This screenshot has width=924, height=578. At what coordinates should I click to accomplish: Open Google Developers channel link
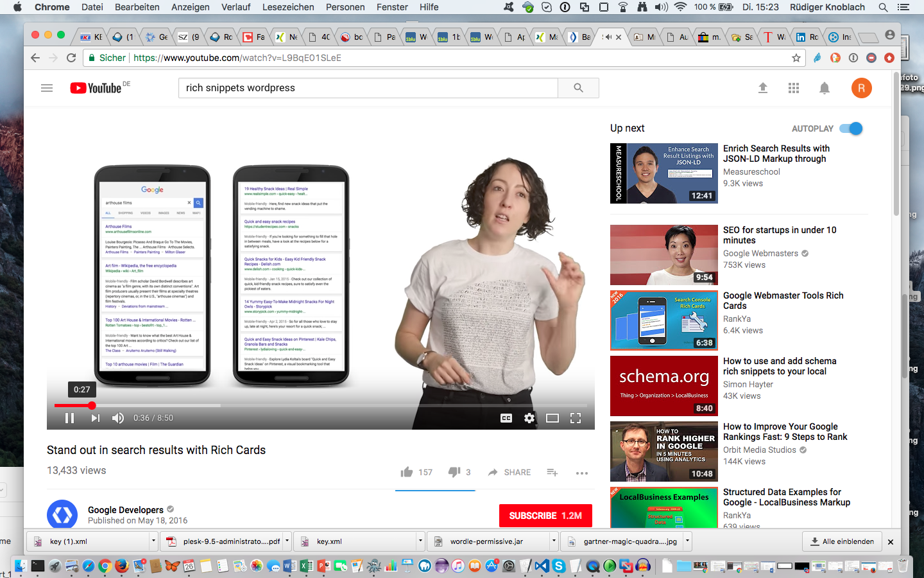coord(126,510)
